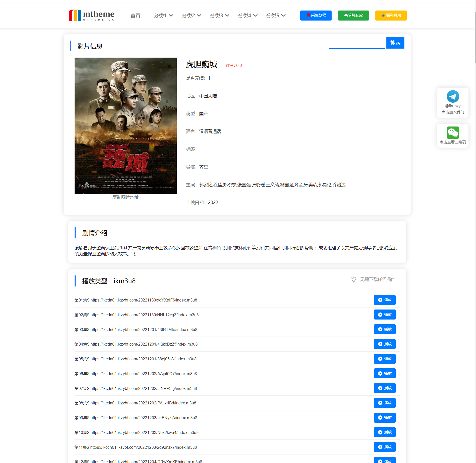Click the 点击加入我们 text
The height and width of the screenshot is (463, 476).
pos(453,112)
